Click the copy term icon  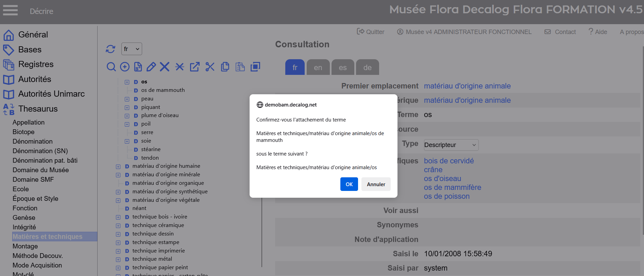click(x=225, y=67)
